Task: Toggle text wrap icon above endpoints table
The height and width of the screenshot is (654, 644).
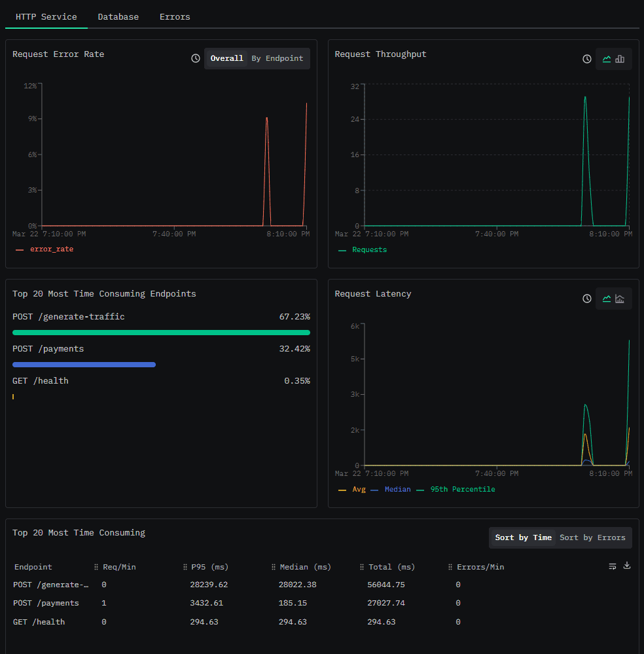Action: (x=613, y=566)
